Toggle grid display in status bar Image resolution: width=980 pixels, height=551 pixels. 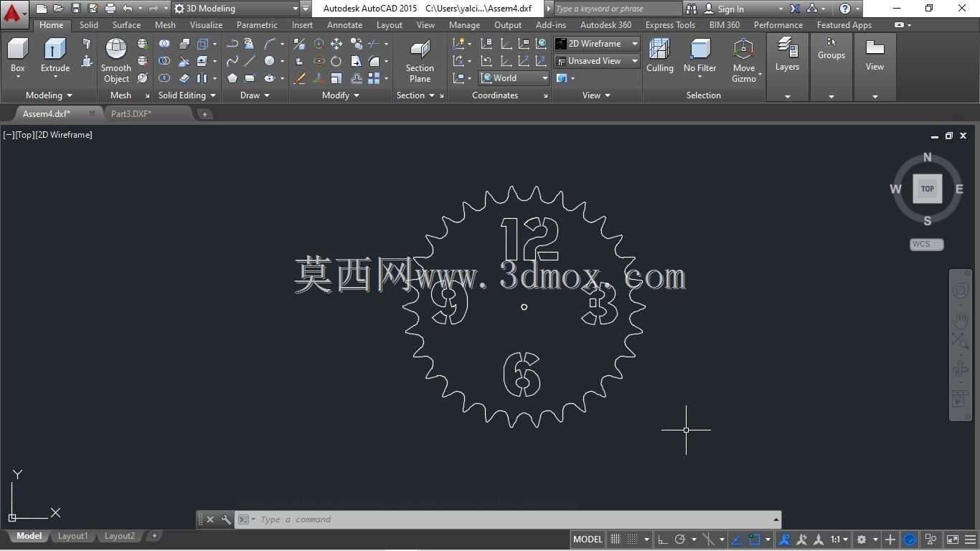[616, 540]
